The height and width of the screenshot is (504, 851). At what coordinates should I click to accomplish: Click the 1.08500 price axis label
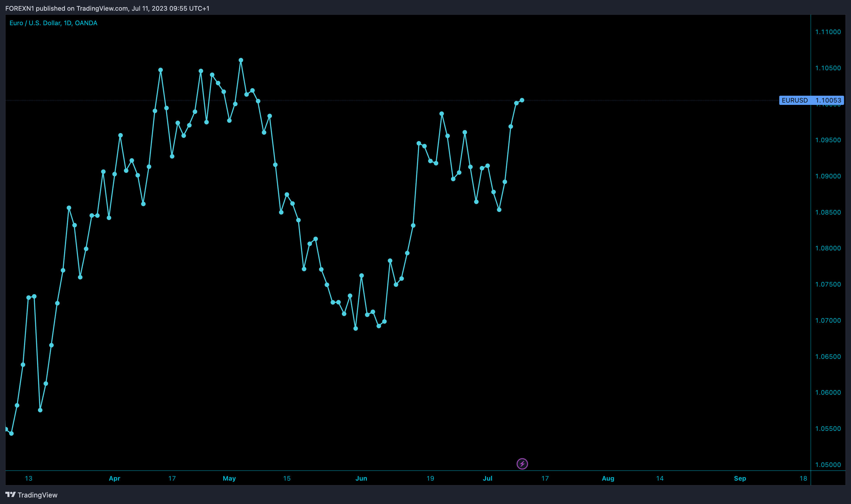828,212
